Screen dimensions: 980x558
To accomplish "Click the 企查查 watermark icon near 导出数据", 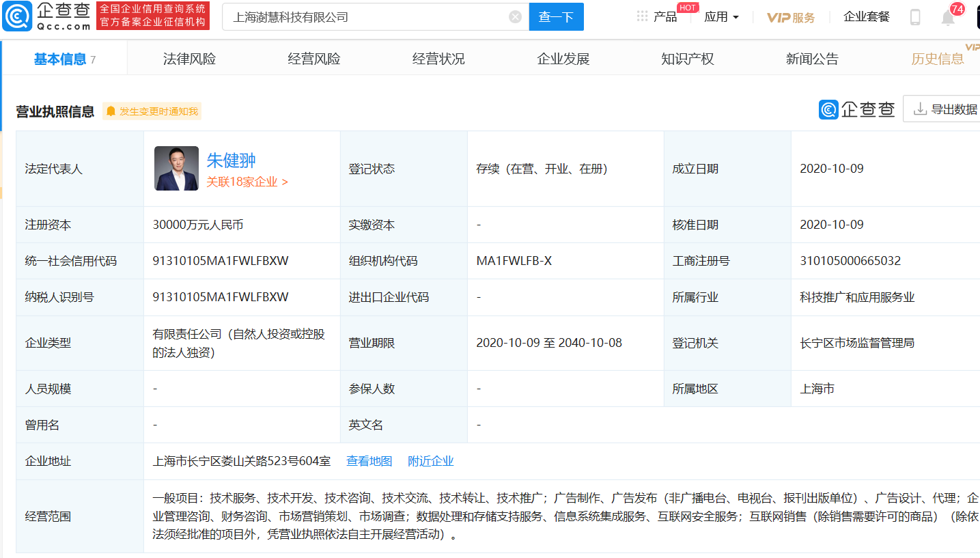I will (x=828, y=109).
